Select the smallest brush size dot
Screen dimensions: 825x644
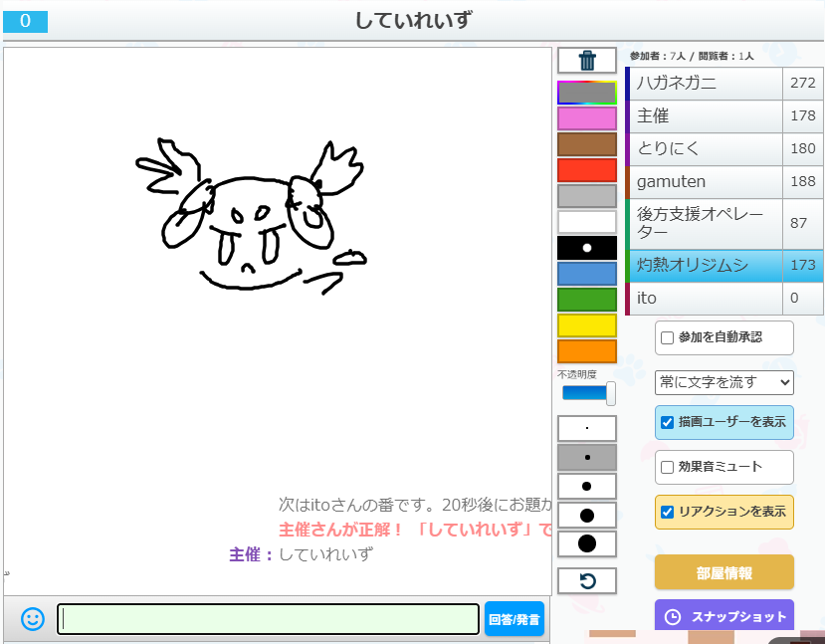587,429
